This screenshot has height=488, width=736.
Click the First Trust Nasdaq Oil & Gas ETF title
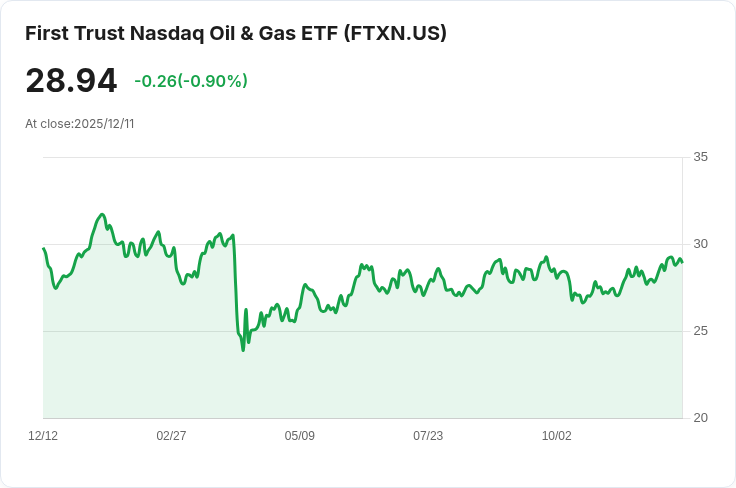[180, 34]
